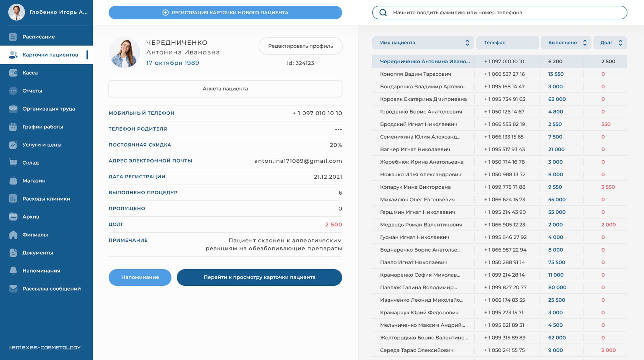Click the bar chart icon for Расходы клиники
The width and height of the screenshot is (644, 360).
13,199
